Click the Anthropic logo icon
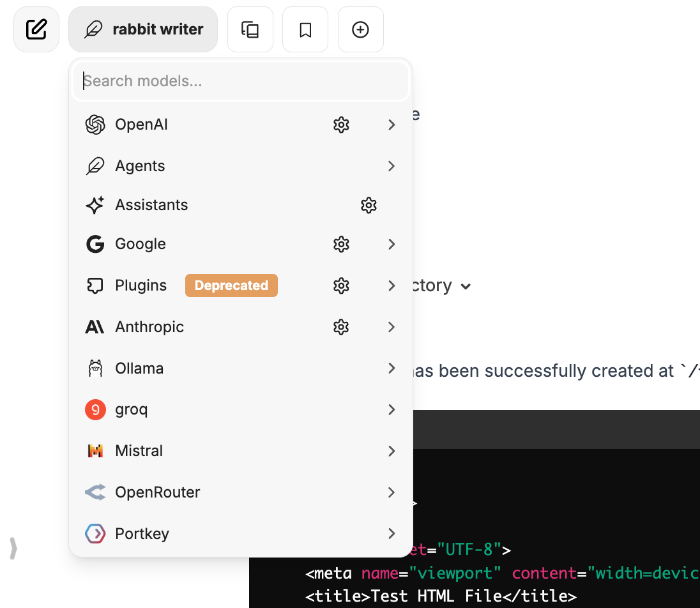This screenshot has width=700, height=608. pos(95,327)
